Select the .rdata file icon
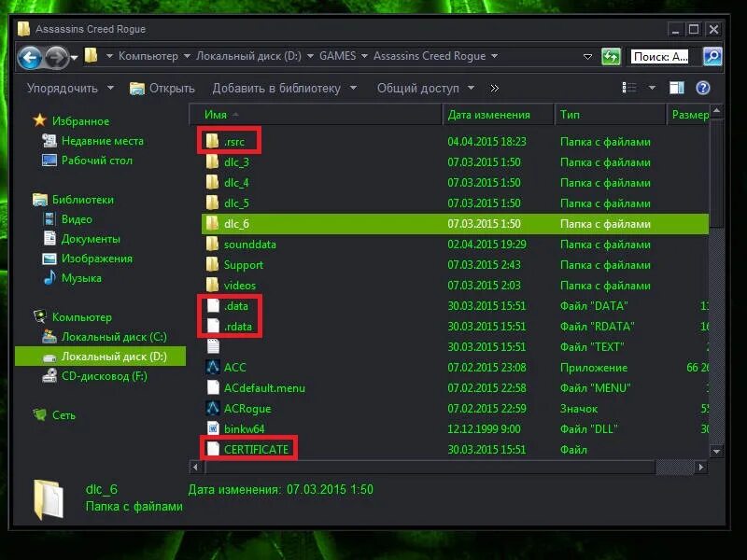The height and width of the screenshot is (560, 747). pyautogui.click(x=213, y=326)
